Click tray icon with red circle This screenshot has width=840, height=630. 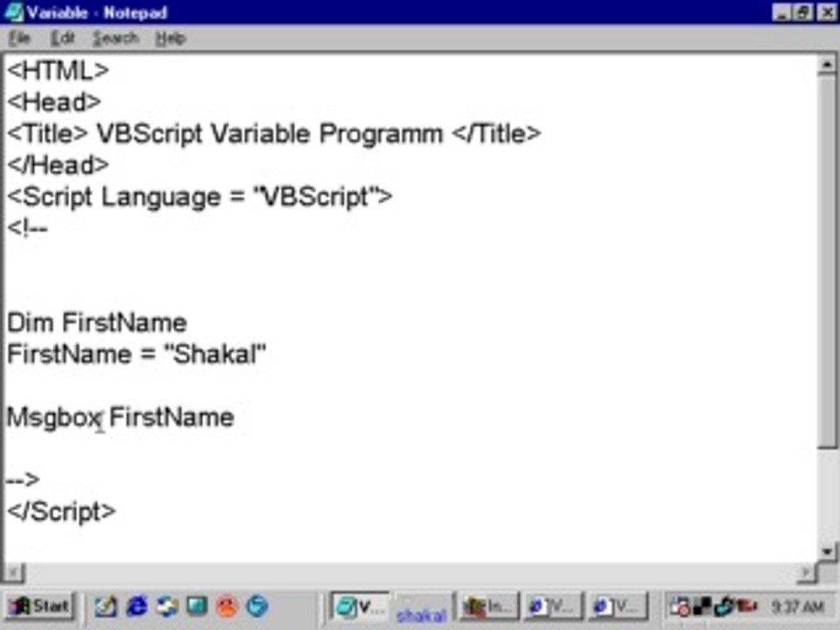point(681,607)
